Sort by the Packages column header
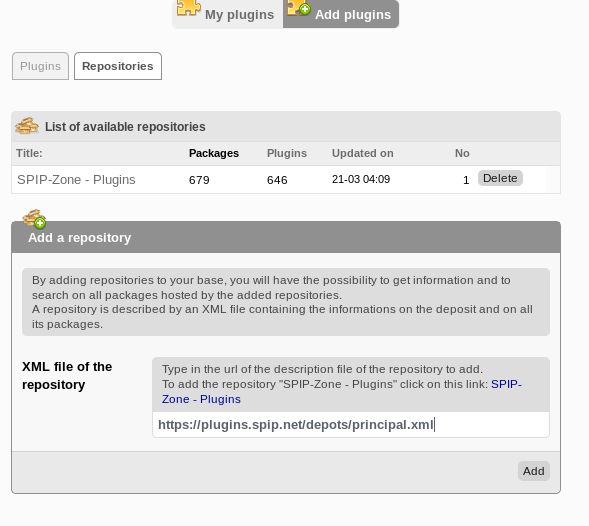 point(214,153)
